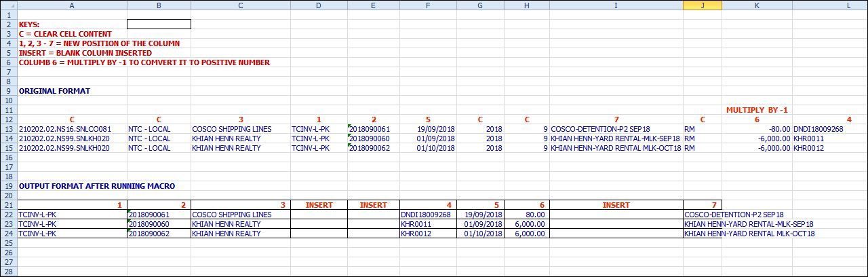Select column header D
The image size is (868, 277).
[319, 5]
